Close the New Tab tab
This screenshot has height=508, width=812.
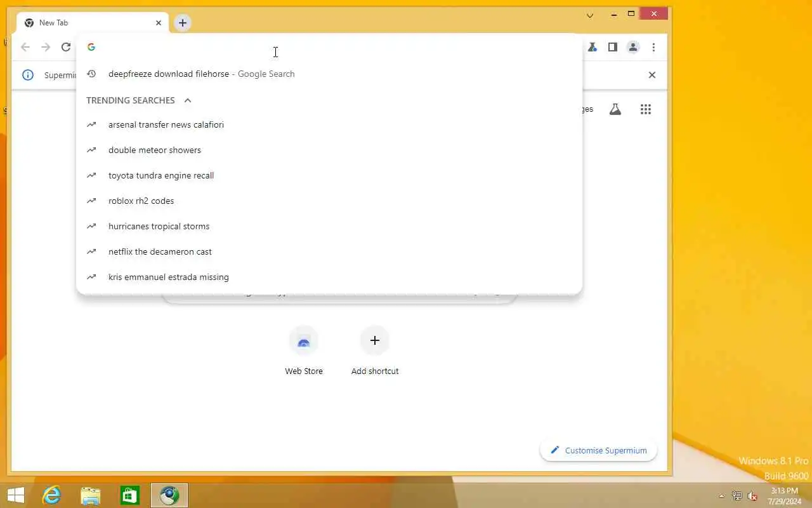[x=159, y=23]
